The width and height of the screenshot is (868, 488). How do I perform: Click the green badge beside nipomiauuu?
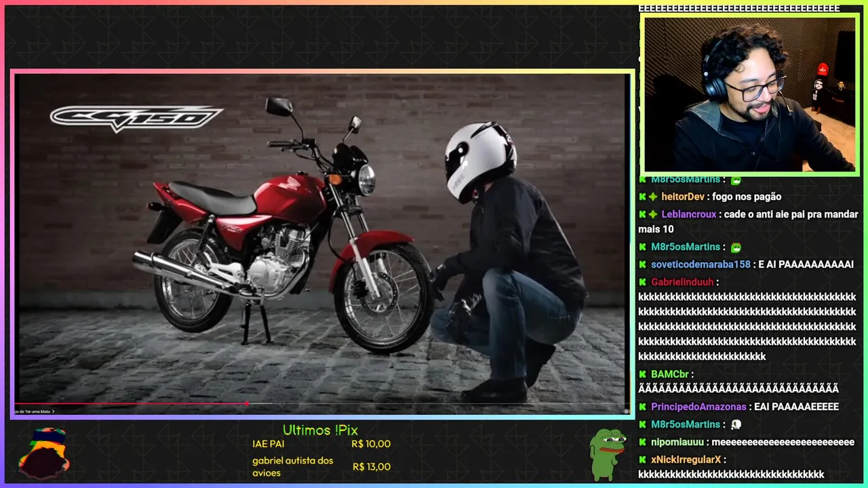click(642, 442)
